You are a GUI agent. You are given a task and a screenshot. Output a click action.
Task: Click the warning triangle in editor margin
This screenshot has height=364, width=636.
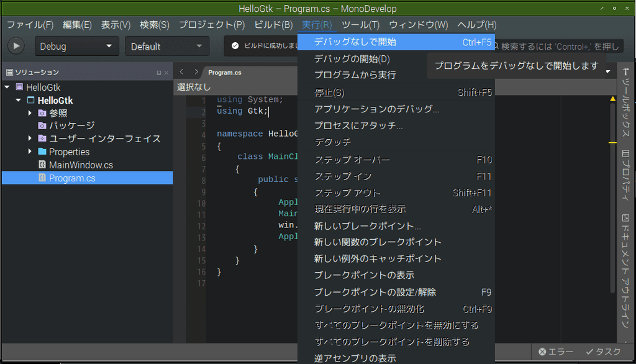point(612,99)
